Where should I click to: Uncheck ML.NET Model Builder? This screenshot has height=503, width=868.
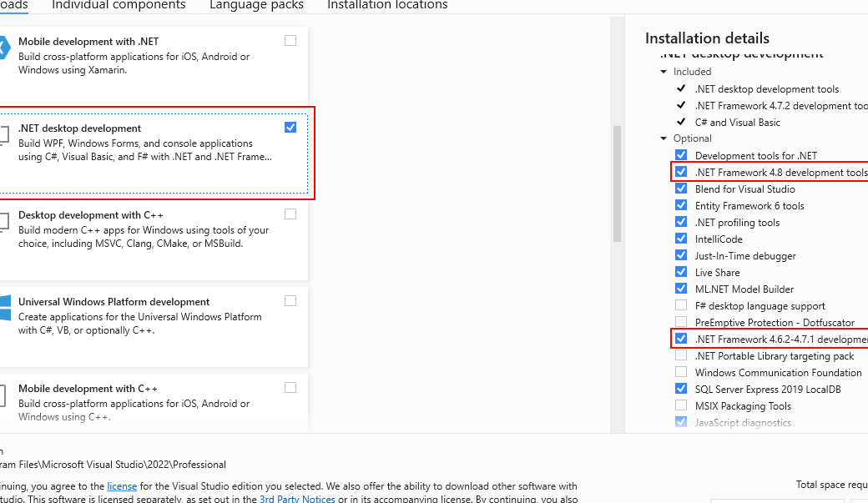681,289
